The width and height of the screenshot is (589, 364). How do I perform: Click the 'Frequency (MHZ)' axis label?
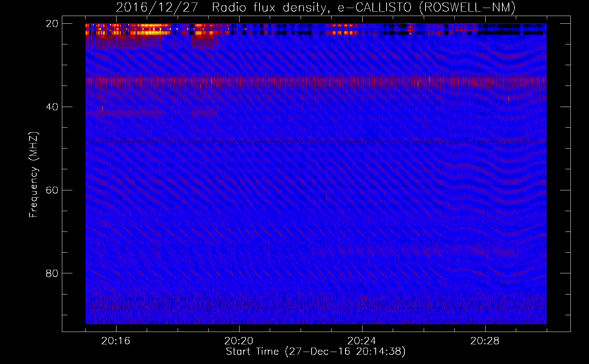click(x=33, y=175)
